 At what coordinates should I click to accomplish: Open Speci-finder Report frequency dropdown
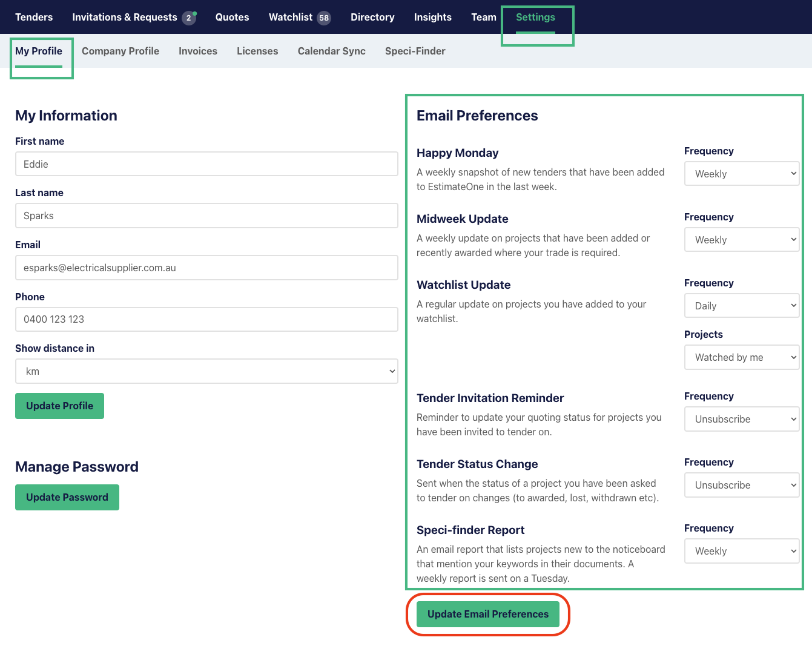point(742,551)
